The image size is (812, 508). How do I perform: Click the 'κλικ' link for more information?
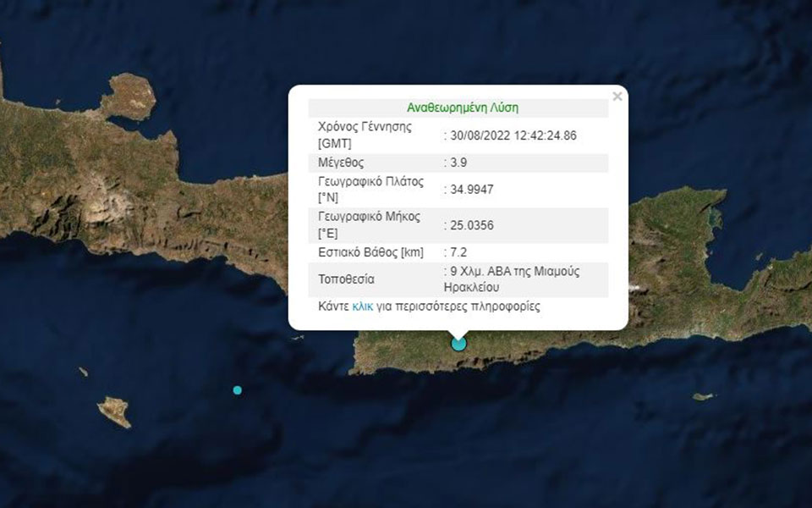tap(363, 306)
